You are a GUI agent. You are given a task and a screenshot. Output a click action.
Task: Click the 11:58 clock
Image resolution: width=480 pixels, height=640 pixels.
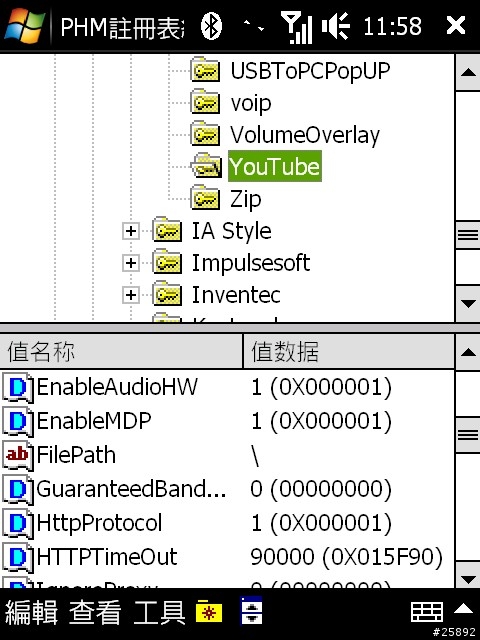(x=392, y=26)
